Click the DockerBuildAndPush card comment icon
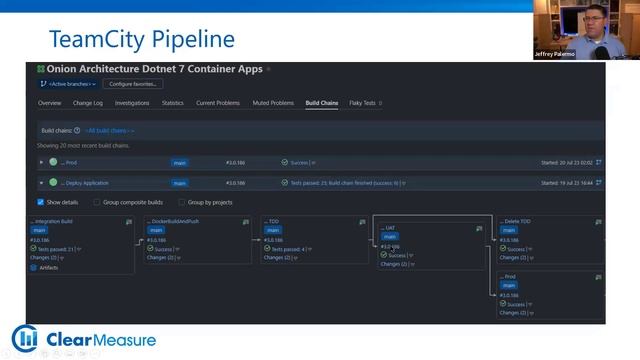 (x=246, y=222)
